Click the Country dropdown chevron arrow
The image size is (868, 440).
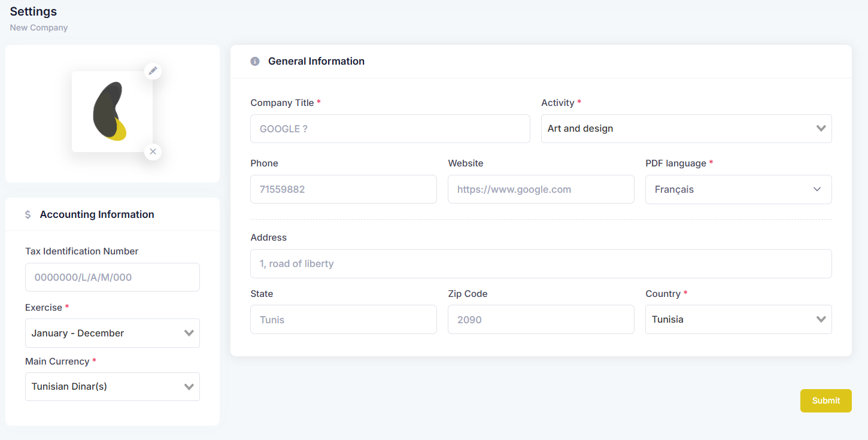click(x=821, y=320)
